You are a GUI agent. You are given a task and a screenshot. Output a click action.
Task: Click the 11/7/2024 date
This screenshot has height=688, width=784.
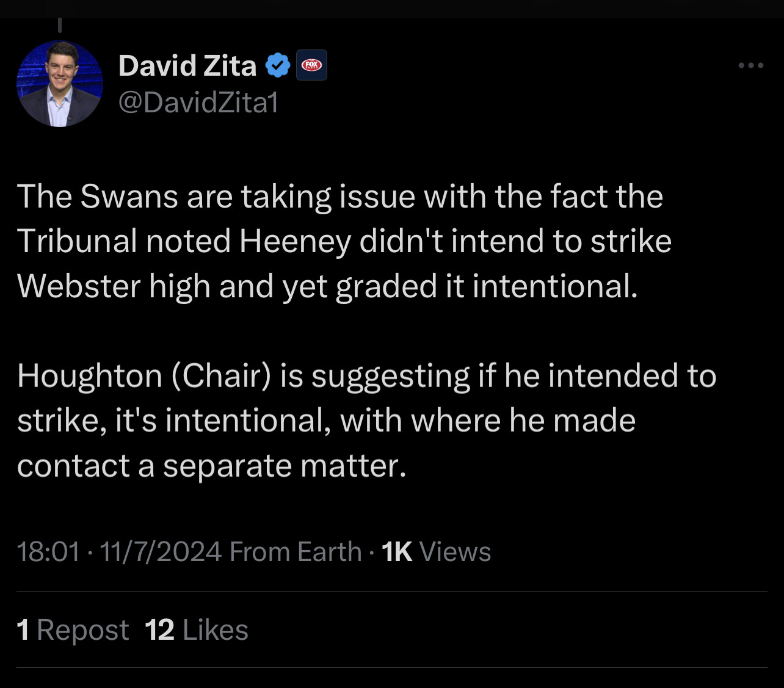(x=160, y=552)
